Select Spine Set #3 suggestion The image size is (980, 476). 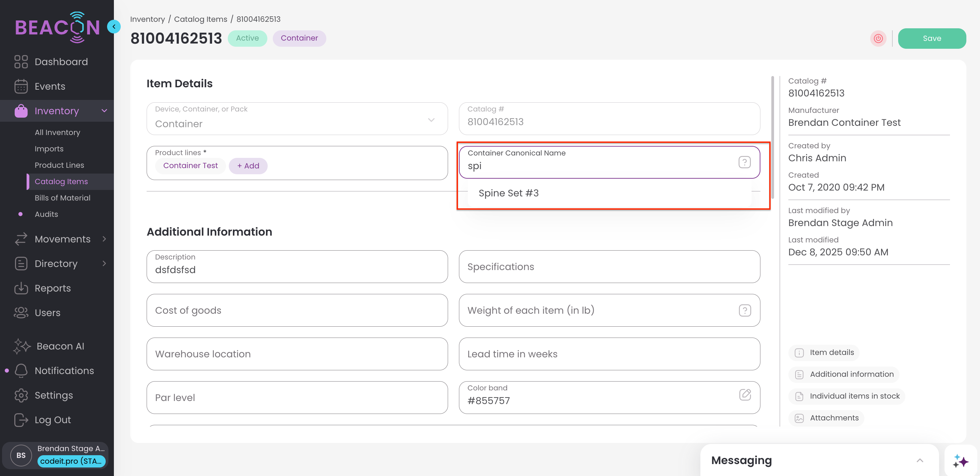click(x=508, y=193)
